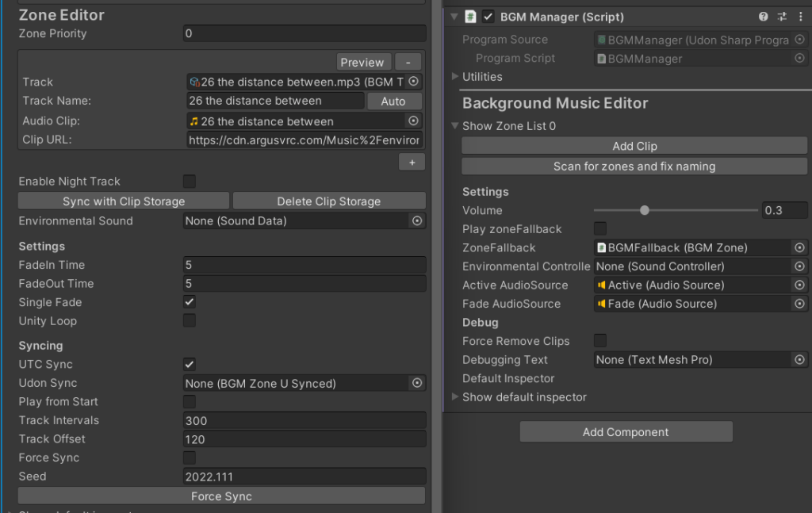Image resolution: width=812 pixels, height=513 pixels.
Task: Adjust the Volume slider handle
Action: click(x=645, y=211)
